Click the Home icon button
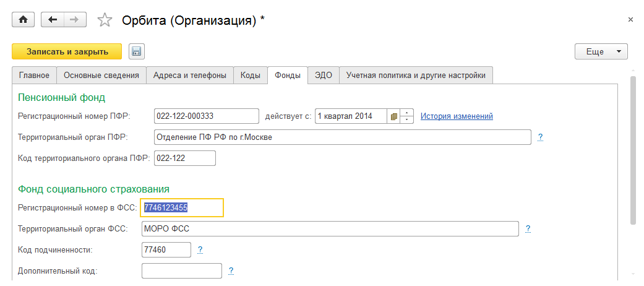 tap(24, 20)
